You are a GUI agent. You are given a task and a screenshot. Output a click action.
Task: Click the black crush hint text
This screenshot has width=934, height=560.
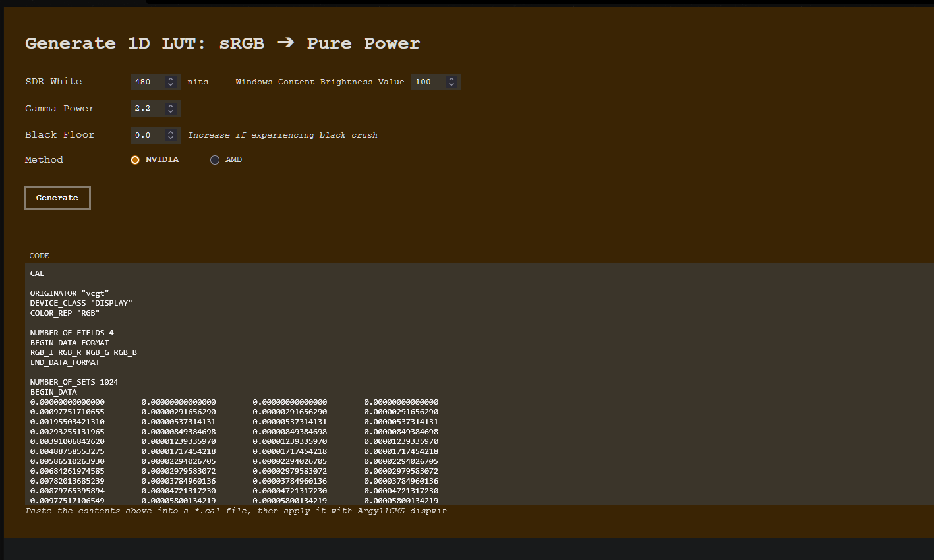(x=282, y=134)
